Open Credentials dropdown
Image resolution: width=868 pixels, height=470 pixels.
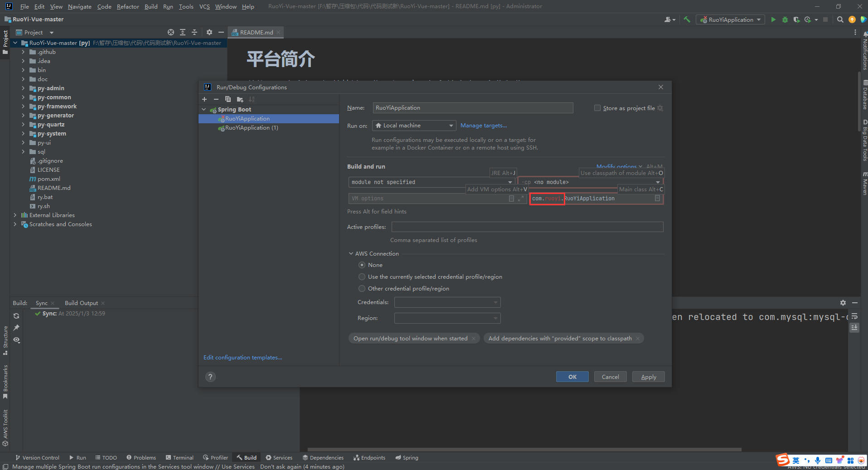click(x=447, y=302)
